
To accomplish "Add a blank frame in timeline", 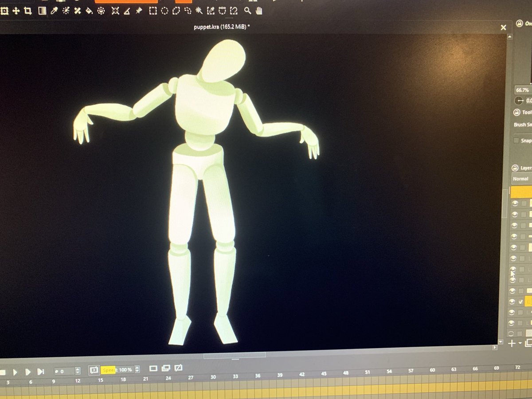I will tap(153, 368).
